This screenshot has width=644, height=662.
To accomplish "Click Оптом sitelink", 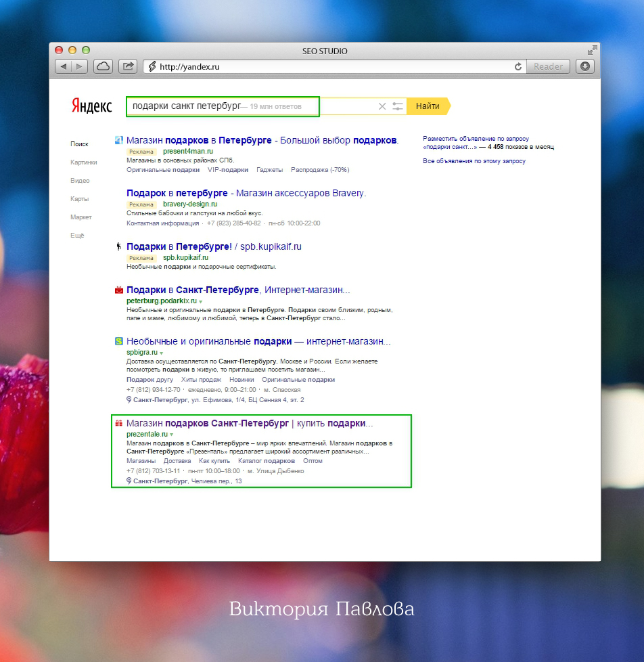I will [x=313, y=460].
